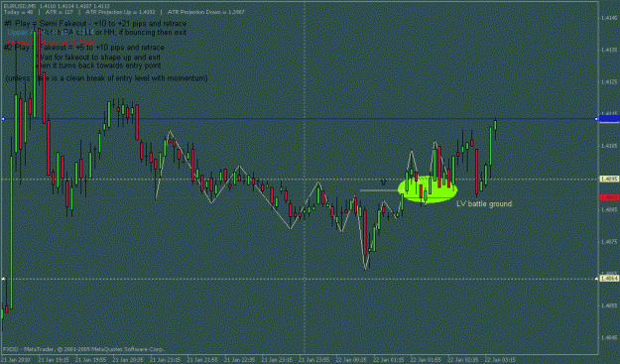Click the 1.4075 price axis label

pos(609,241)
